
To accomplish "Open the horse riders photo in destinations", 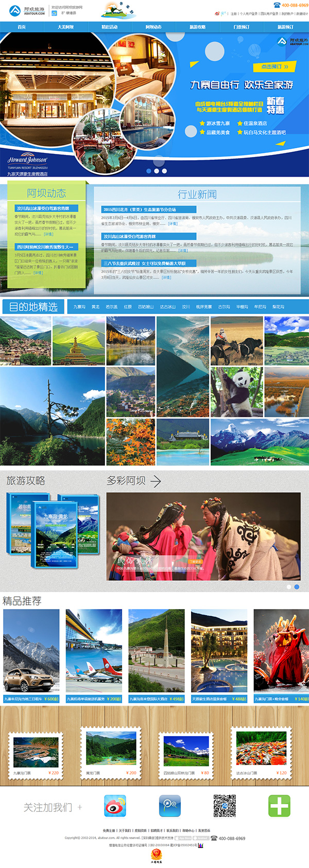I will click(x=236, y=341).
